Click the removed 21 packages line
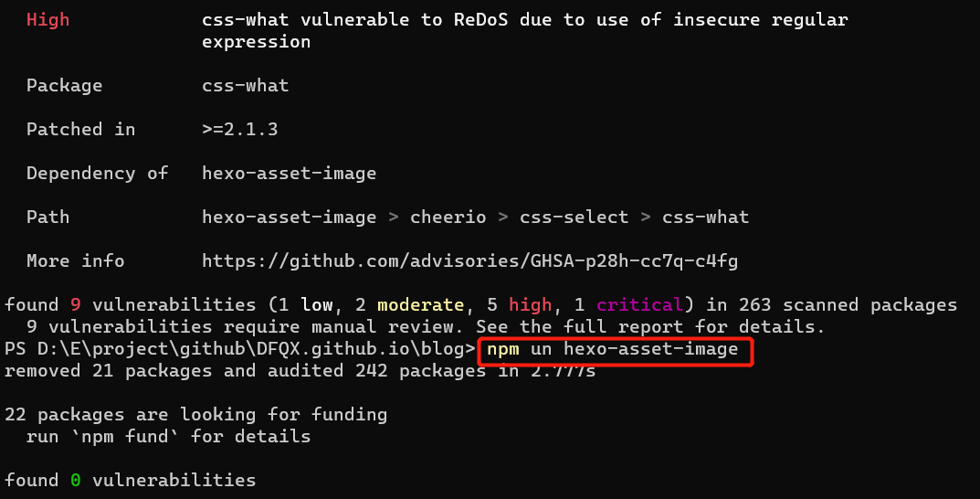The height and width of the screenshot is (499, 980). pos(300,371)
